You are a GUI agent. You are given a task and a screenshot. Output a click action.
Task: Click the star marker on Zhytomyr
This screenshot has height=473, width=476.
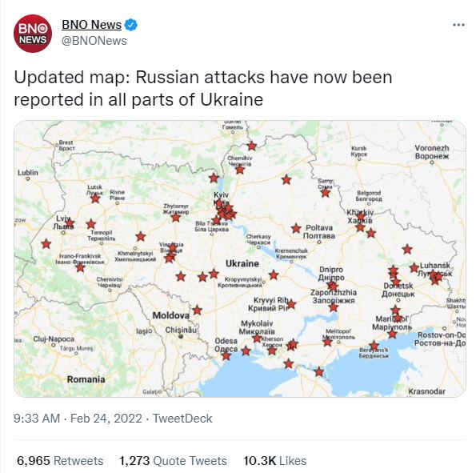click(x=176, y=218)
